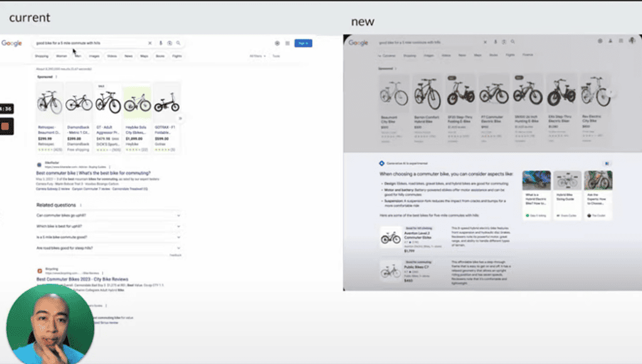Show more sponsored products, current layout arrow

(180, 118)
